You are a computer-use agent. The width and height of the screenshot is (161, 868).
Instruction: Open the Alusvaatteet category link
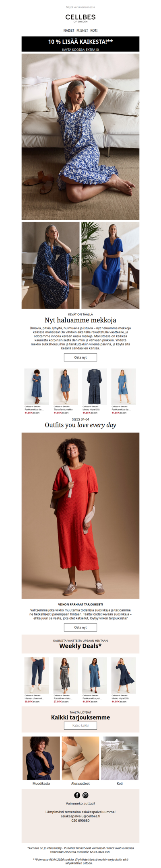80,783
